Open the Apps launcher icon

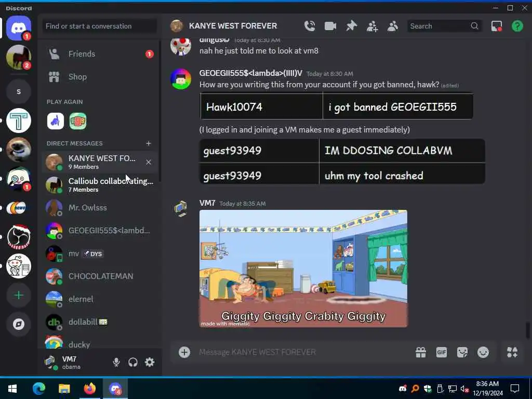pos(512,352)
